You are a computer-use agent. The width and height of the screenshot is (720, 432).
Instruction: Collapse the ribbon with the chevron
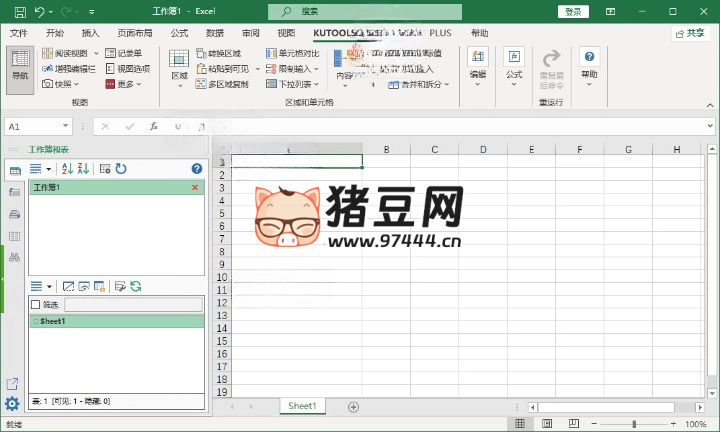point(710,105)
